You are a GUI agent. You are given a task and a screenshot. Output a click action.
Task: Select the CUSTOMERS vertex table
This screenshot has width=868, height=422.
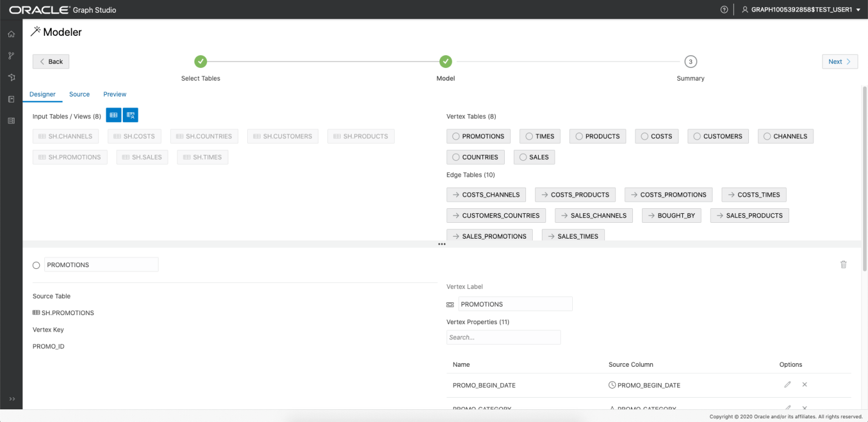pyautogui.click(x=719, y=137)
